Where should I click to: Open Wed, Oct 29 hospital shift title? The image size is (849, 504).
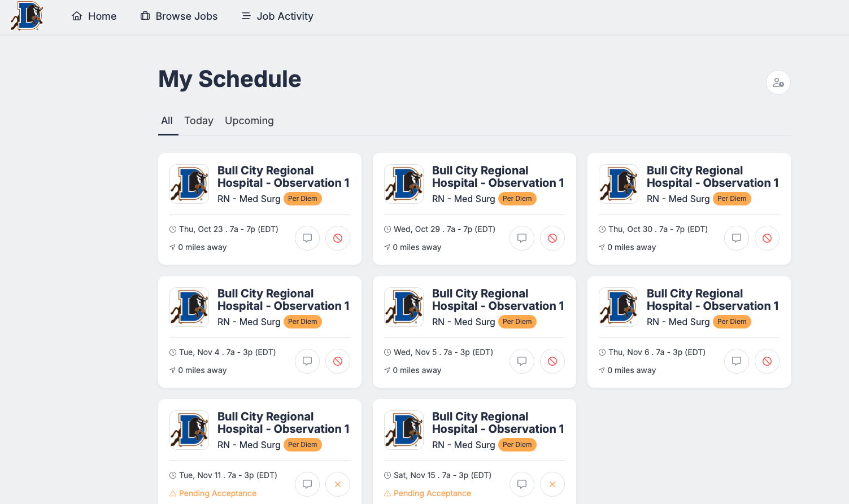pyautogui.click(x=498, y=177)
